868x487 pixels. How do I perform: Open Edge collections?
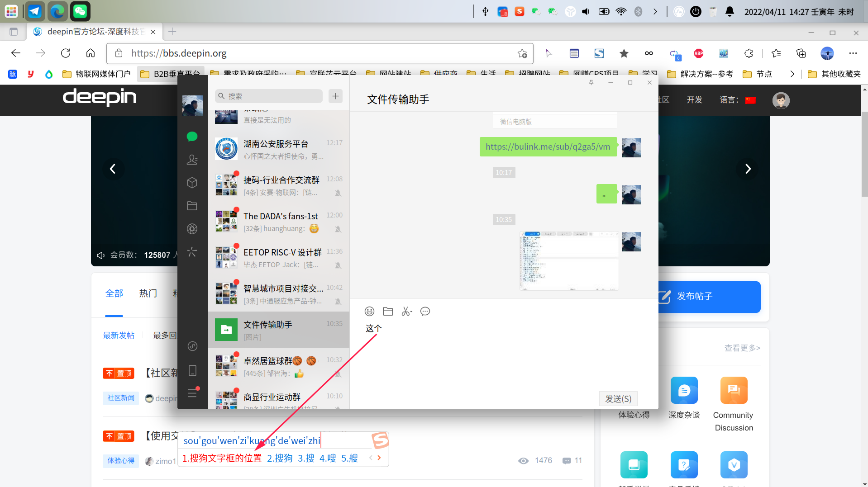coord(801,53)
